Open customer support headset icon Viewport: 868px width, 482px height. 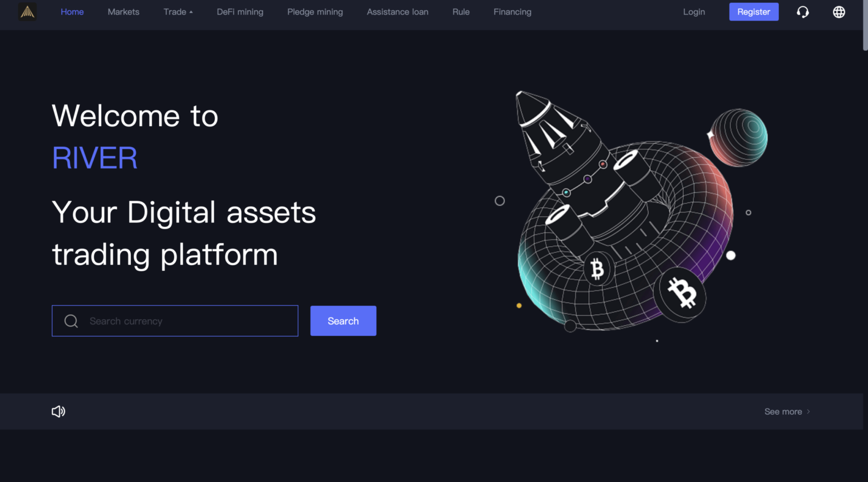point(802,12)
